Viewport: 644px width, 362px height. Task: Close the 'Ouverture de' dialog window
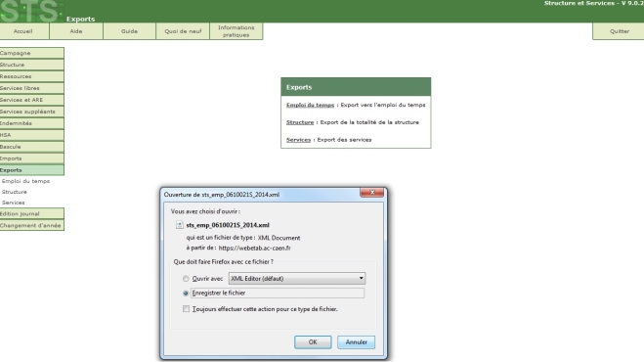pyautogui.click(x=371, y=193)
